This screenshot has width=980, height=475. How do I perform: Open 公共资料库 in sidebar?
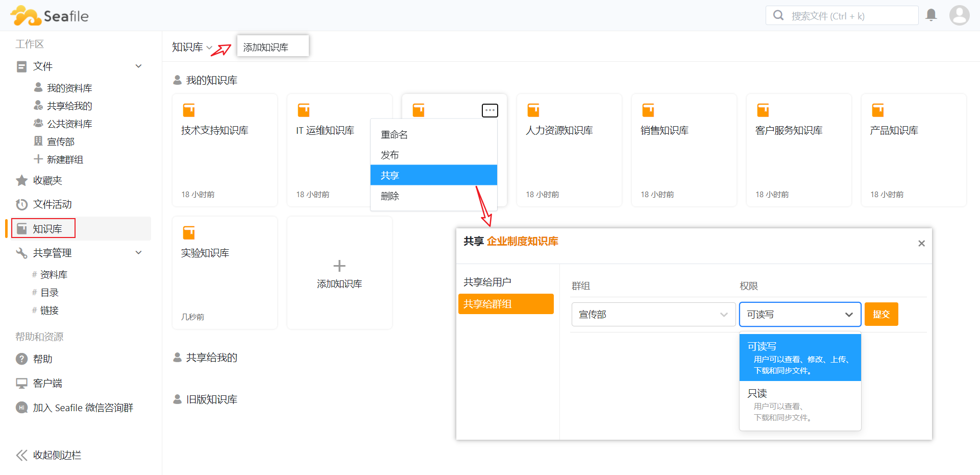pos(69,124)
